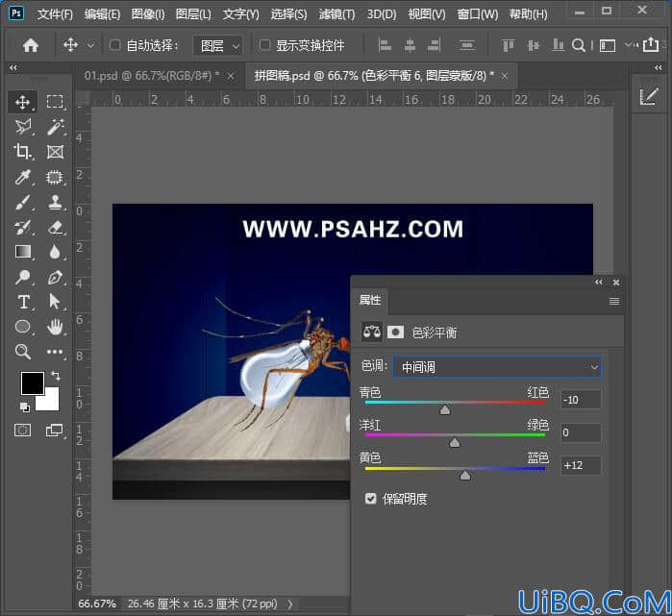Image resolution: width=672 pixels, height=616 pixels.
Task: Select the Hand tool
Action: tap(56, 328)
